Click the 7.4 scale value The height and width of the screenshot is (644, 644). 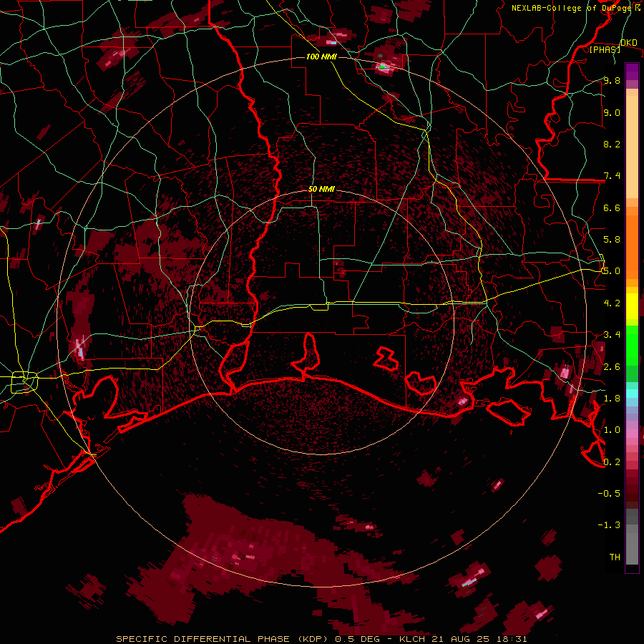tap(612, 176)
